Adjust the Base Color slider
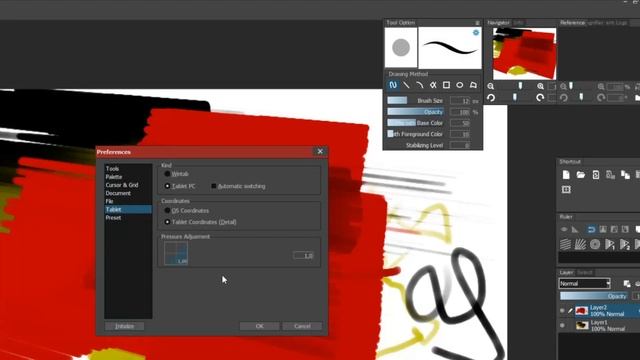The width and height of the screenshot is (640, 360). click(416, 123)
